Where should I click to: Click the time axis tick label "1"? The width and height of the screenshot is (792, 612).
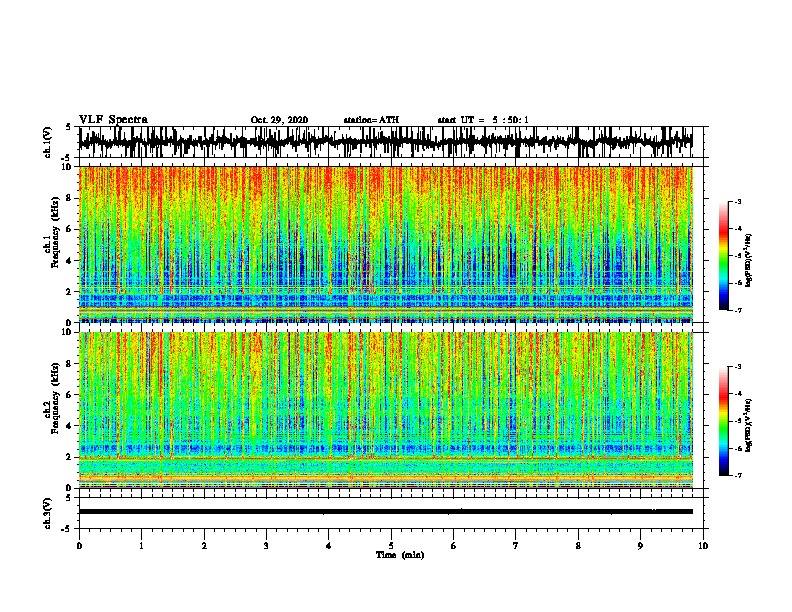point(142,546)
